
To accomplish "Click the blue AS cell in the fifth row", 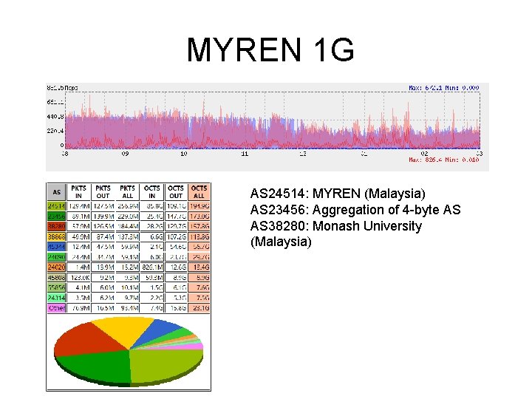I will pos(56,247).
